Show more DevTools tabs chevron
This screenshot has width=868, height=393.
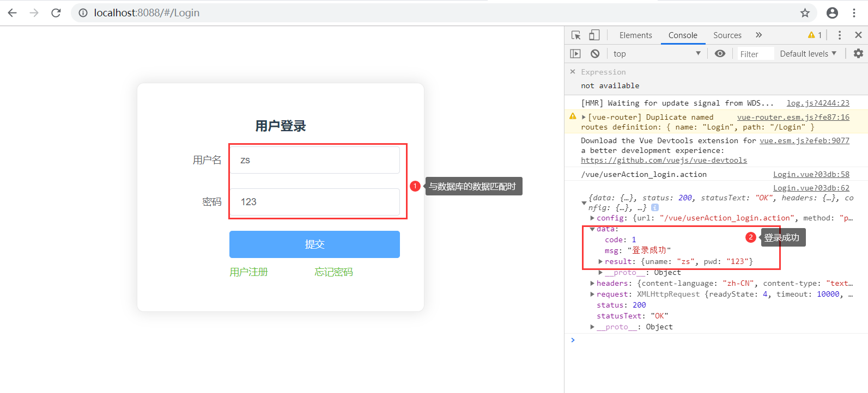point(758,35)
